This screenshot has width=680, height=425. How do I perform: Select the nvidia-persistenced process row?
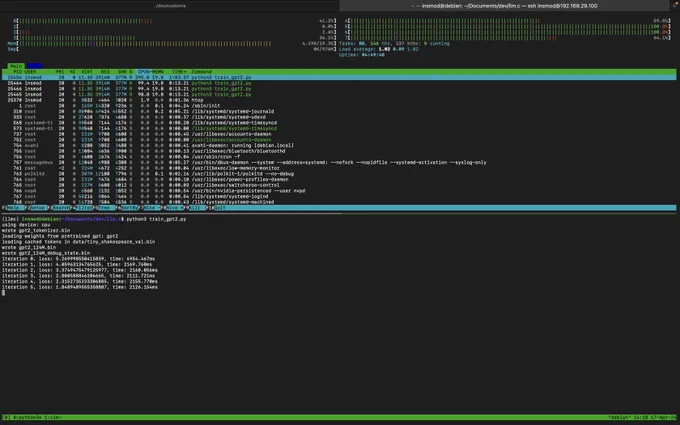tap(339, 190)
